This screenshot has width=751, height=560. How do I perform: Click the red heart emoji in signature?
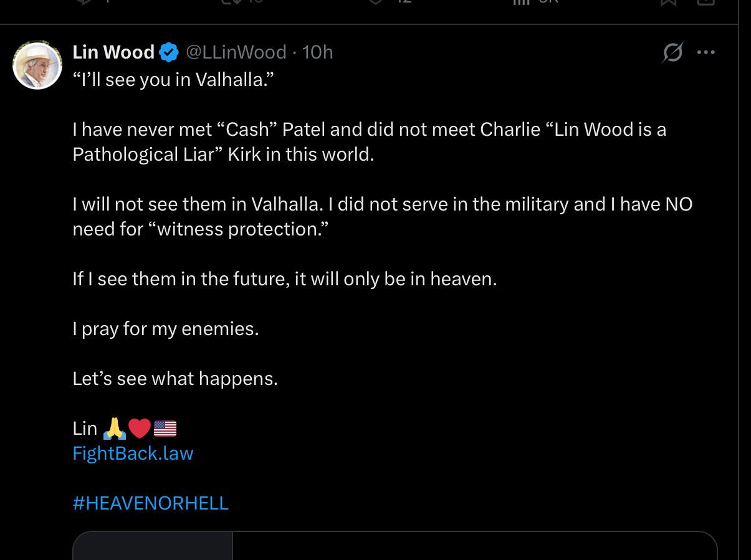tap(140, 429)
